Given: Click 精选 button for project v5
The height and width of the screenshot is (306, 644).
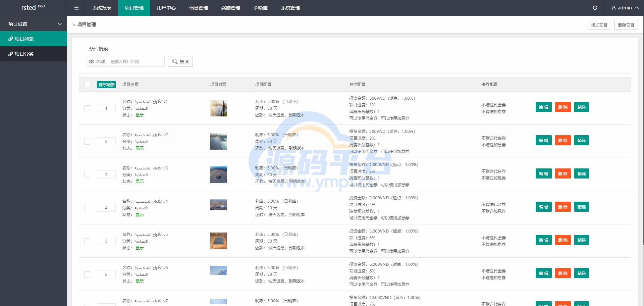Looking at the screenshot, I should pos(582,240).
